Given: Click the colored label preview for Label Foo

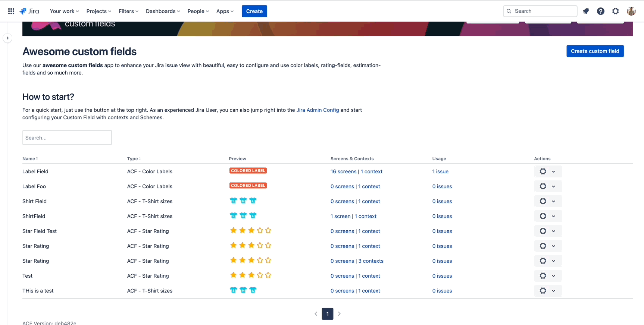Looking at the screenshot, I should (248, 186).
